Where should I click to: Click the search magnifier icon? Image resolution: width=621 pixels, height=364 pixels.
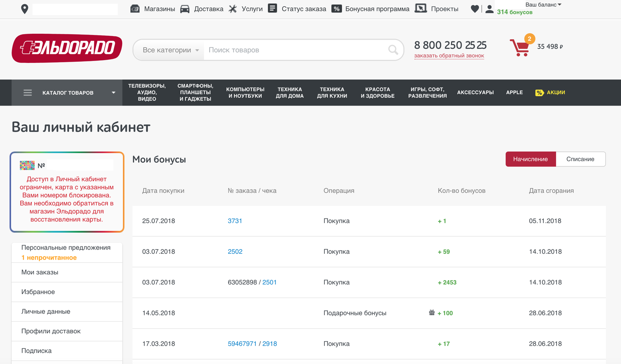pos(393,50)
